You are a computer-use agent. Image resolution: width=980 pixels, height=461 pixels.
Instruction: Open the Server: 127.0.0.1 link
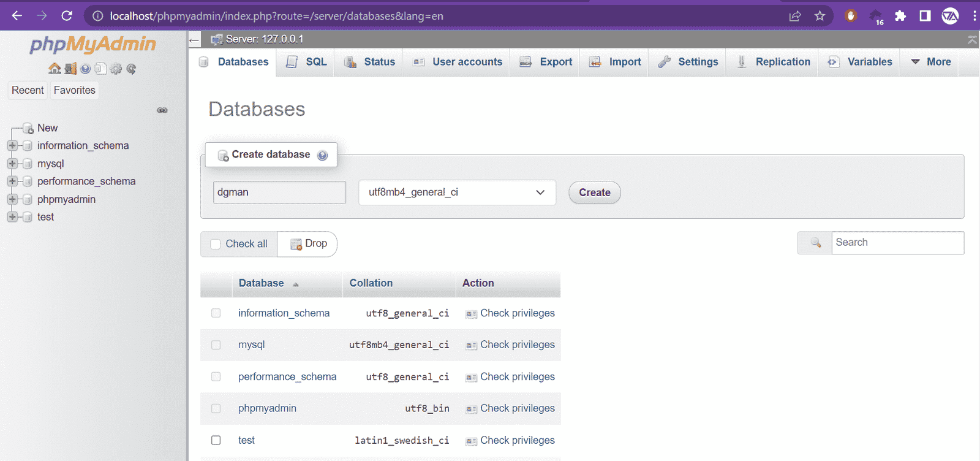pos(264,39)
